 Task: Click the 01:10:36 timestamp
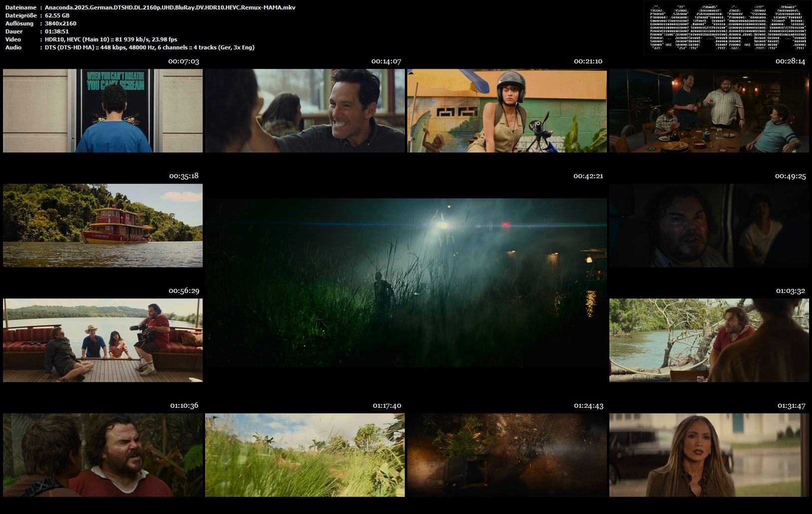click(184, 405)
